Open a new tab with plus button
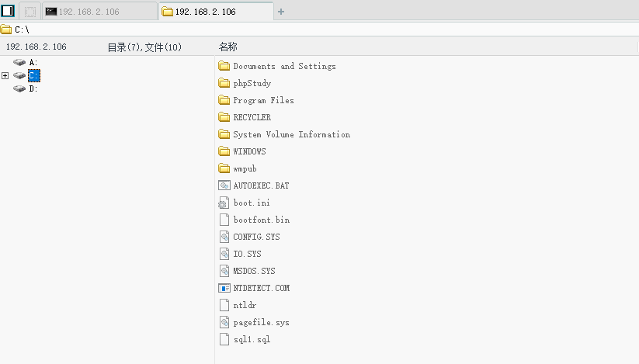The image size is (639, 364). tap(281, 12)
